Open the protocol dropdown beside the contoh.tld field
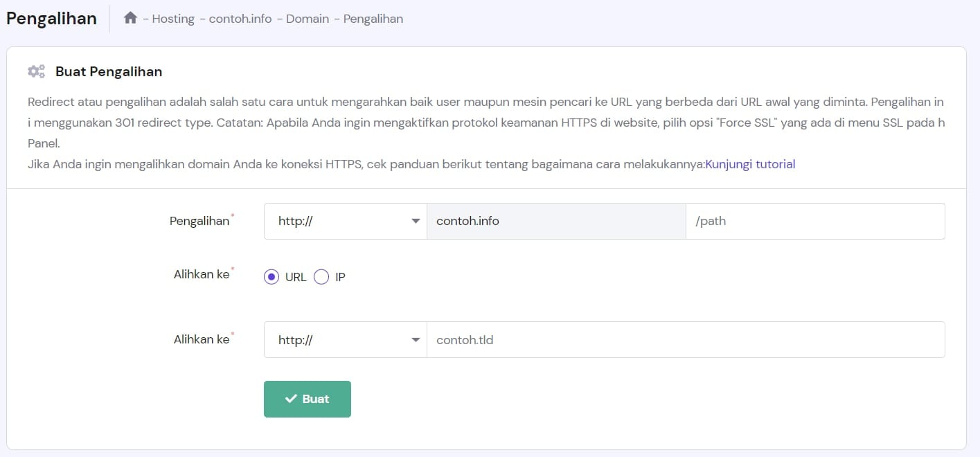This screenshot has height=457, width=980. (x=345, y=340)
